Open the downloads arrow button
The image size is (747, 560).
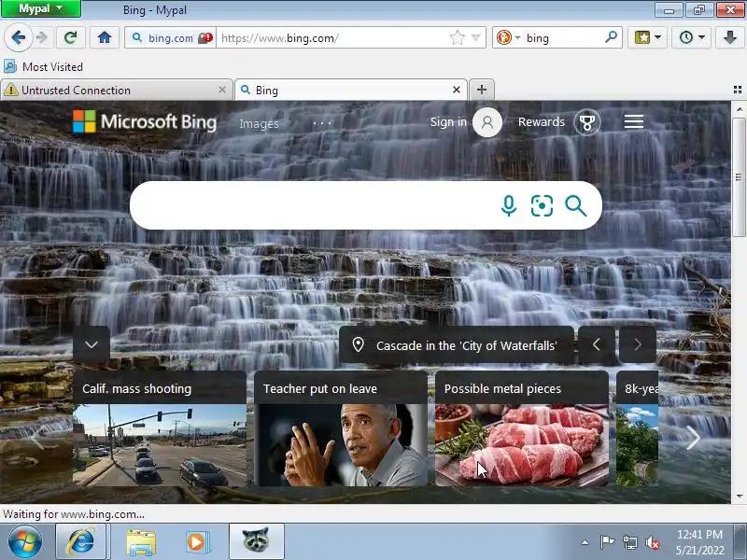pos(730,37)
